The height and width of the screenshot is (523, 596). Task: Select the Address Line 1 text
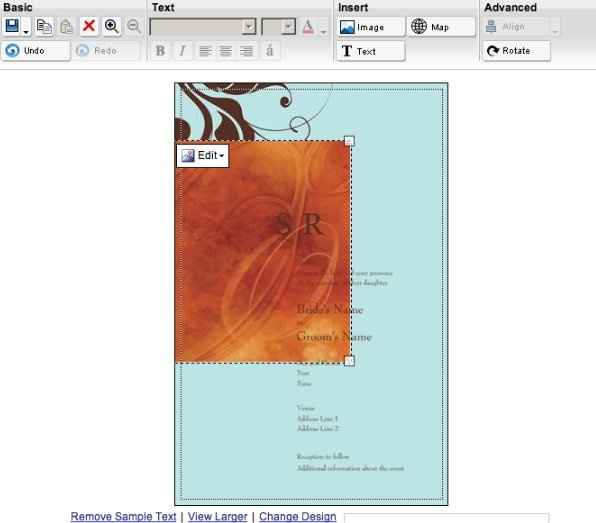(317, 418)
